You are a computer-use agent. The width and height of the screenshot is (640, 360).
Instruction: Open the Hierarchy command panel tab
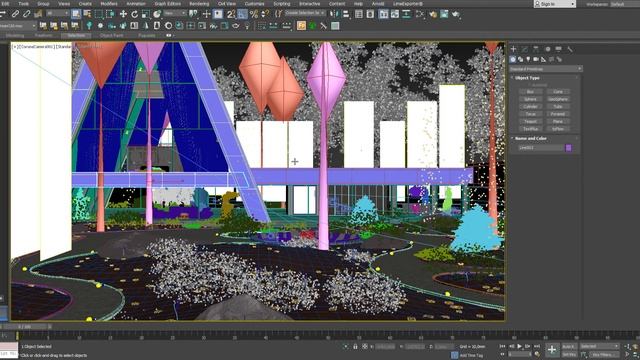[536, 49]
